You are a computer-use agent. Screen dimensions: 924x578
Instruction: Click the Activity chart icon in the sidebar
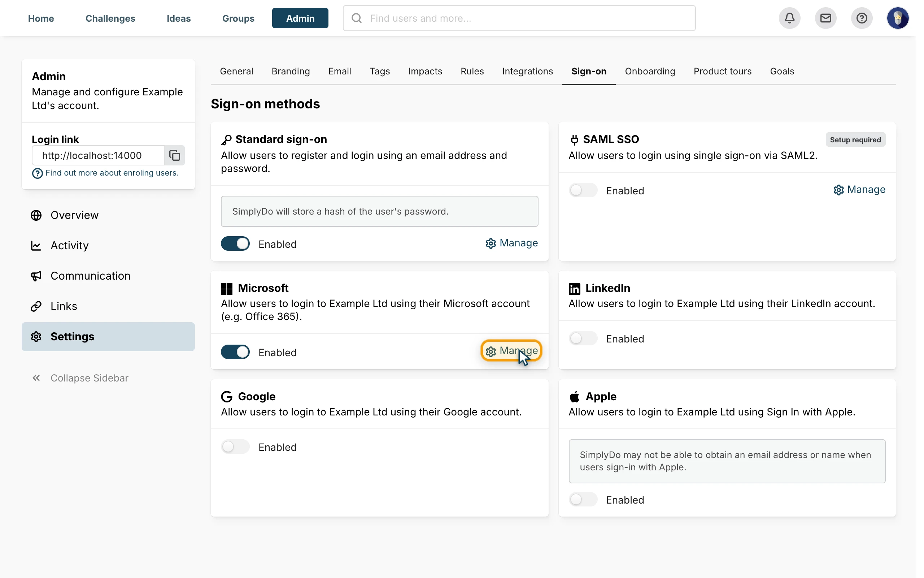pyautogui.click(x=36, y=245)
